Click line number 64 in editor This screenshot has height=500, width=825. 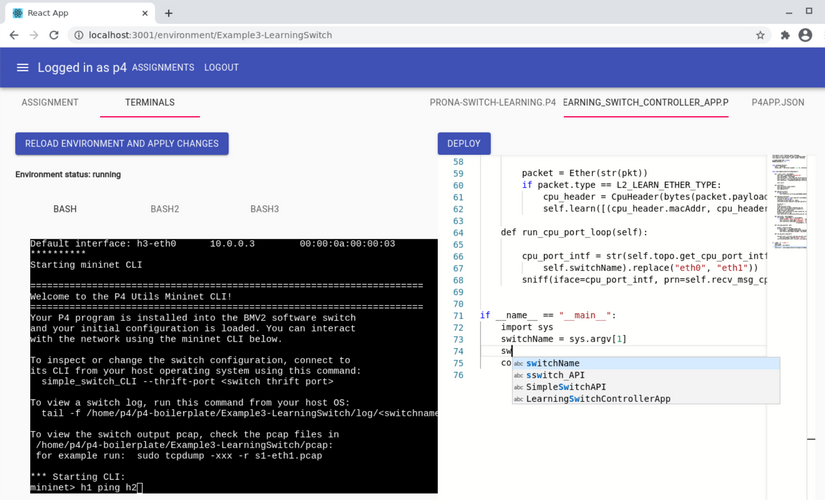click(458, 233)
